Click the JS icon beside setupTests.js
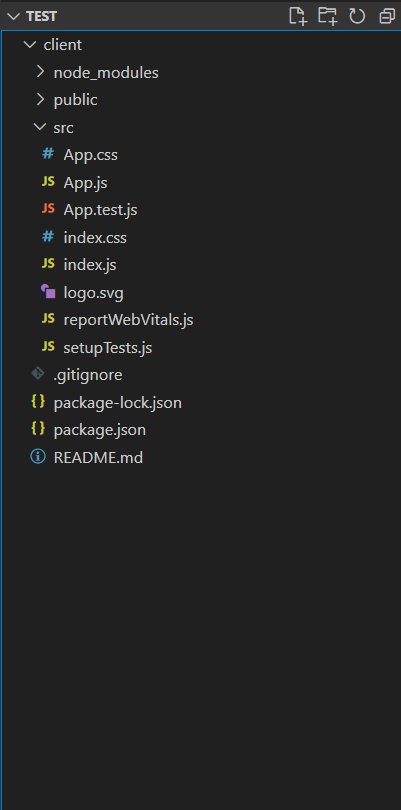Image resolution: width=401 pixels, height=810 pixels. [x=48, y=347]
